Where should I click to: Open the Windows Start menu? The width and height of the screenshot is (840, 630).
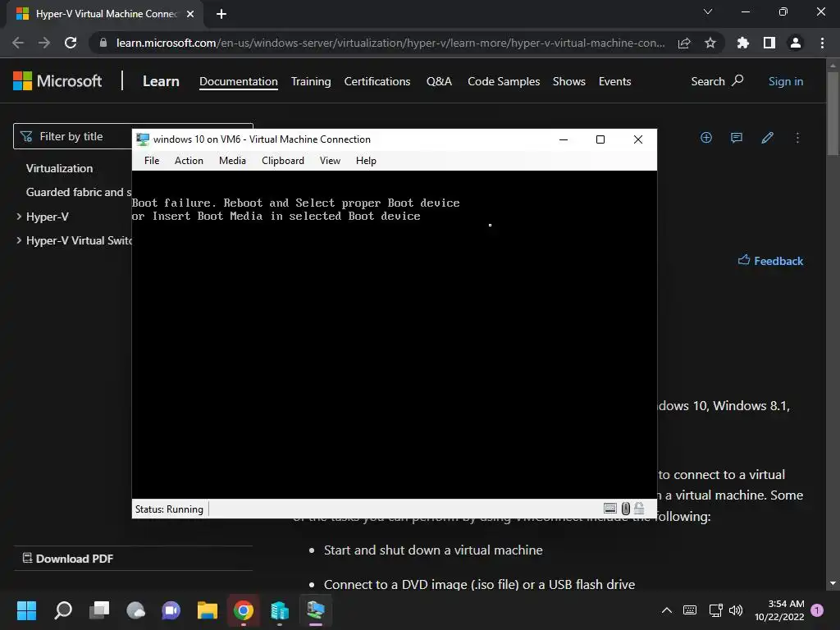pyautogui.click(x=26, y=610)
